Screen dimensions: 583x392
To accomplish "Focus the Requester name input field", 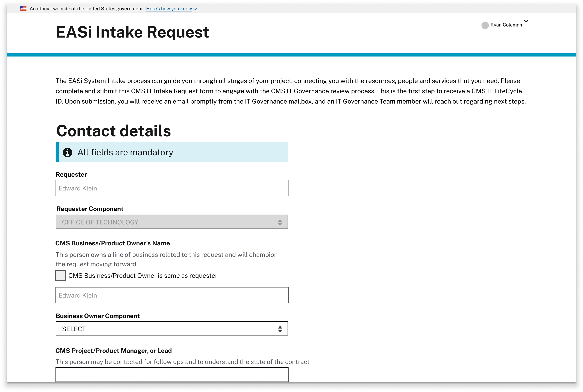I will click(172, 188).
